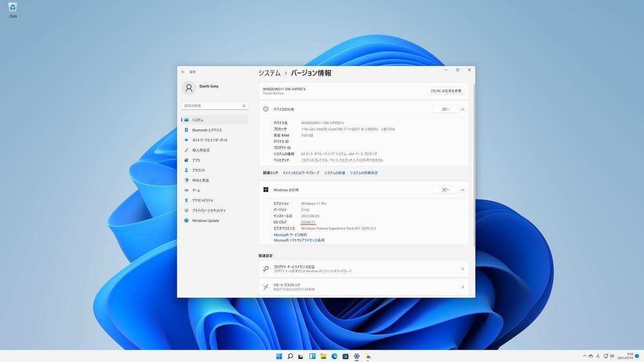Open プロダクト キーとライセンス認証 page

point(363,269)
